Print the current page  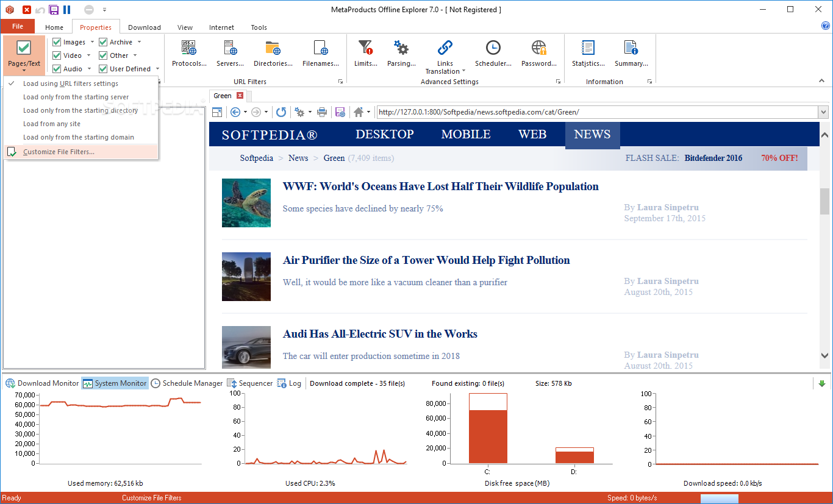point(322,112)
